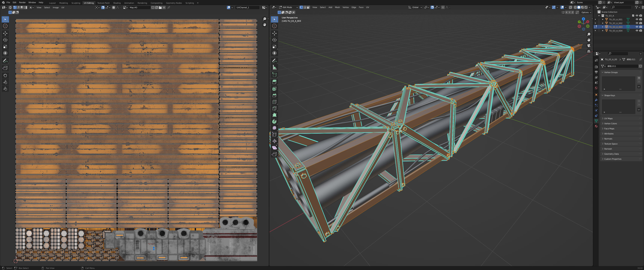Select the UV Grab sculpt tool

[x=5, y=75]
